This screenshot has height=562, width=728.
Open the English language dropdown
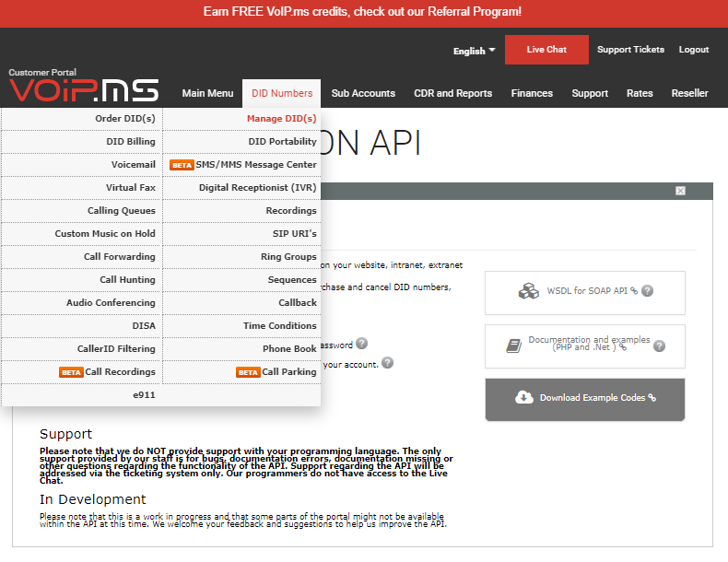[x=474, y=51]
